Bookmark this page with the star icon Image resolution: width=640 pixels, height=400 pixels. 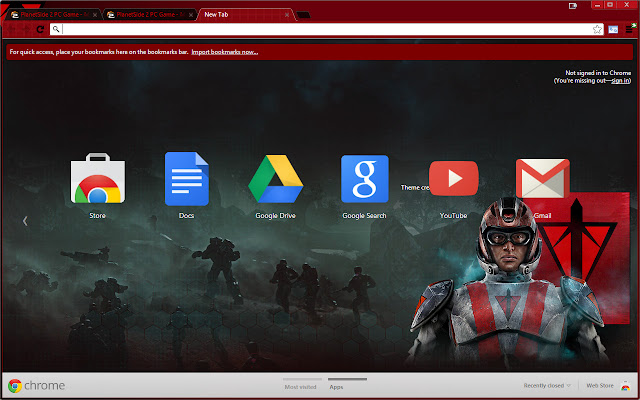coord(597,29)
